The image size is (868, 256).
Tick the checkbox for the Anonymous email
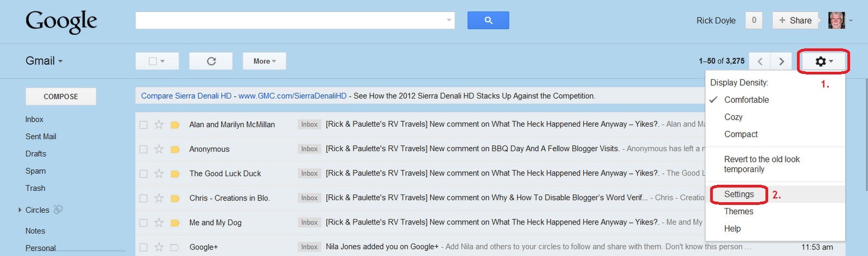(x=143, y=149)
